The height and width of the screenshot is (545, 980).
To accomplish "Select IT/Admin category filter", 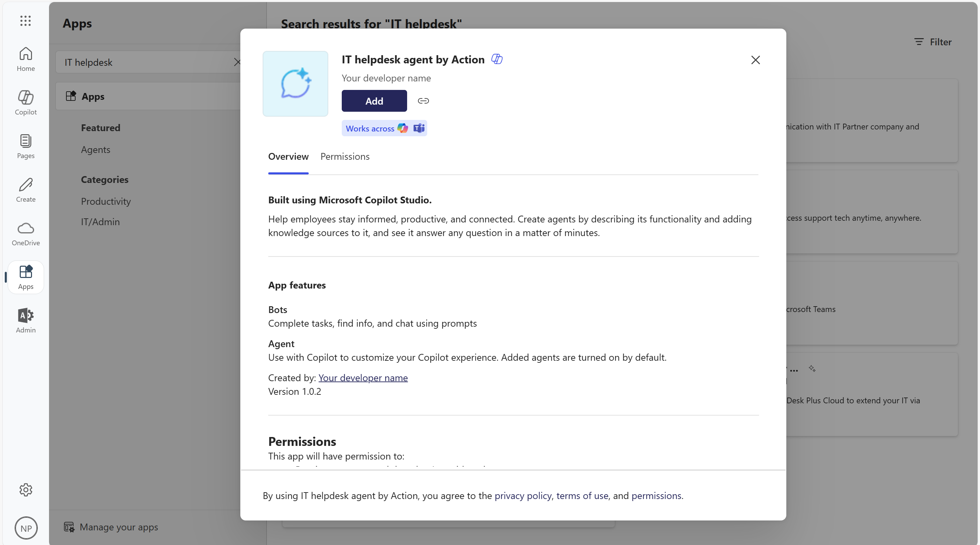I will tap(100, 221).
